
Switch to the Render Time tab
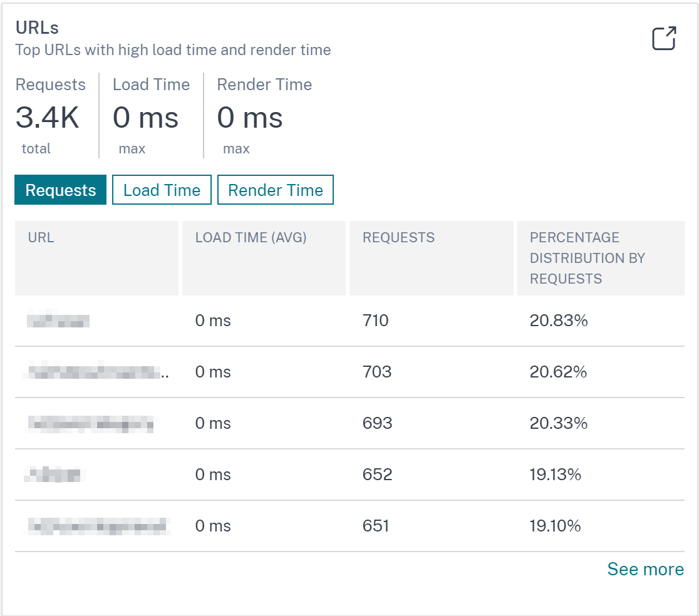tap(276, 190)
